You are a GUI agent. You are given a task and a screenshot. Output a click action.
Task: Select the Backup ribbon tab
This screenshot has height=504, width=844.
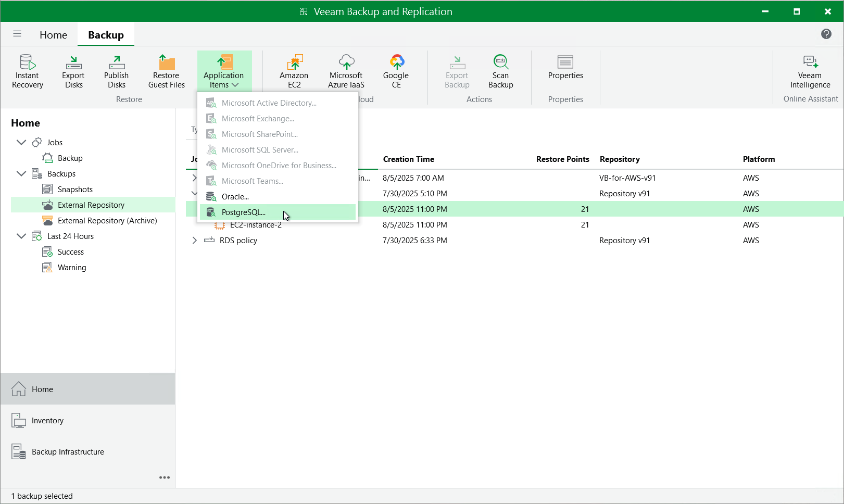click(106, 35)
